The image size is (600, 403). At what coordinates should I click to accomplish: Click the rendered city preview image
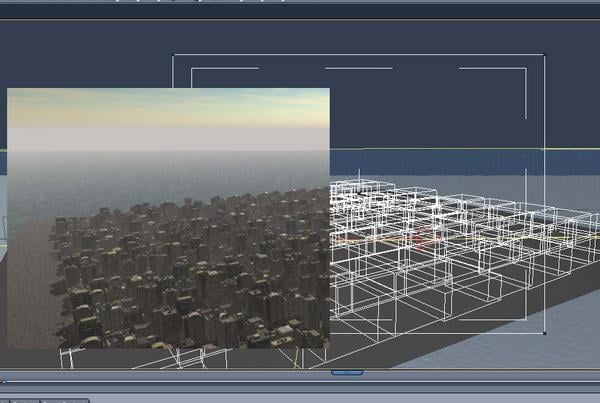(168, 218)
